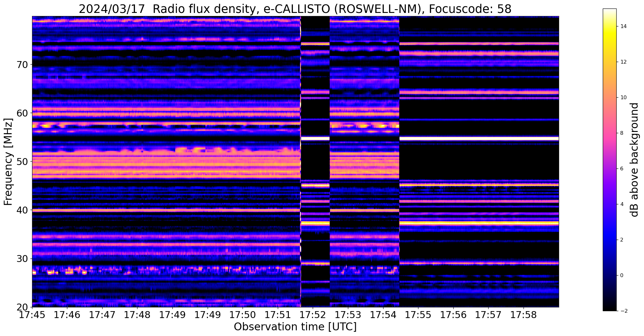Click the 17:46 time tick label

click(x=67, y=315)
